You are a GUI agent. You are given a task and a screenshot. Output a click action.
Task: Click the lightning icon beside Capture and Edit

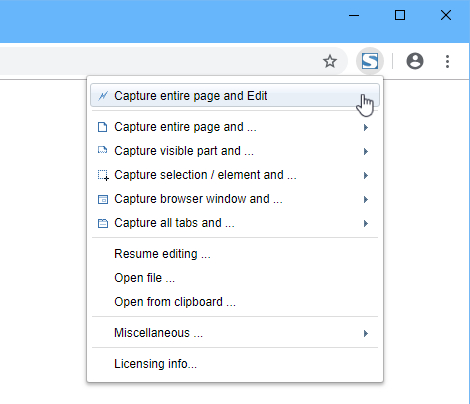(x=103, y=96)
